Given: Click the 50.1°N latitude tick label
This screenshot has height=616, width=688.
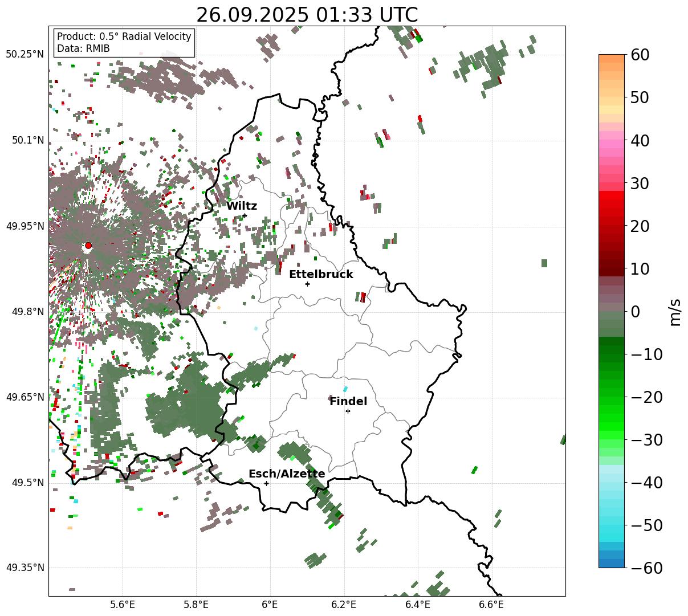Looking at the screenshot, I should 27,140.
